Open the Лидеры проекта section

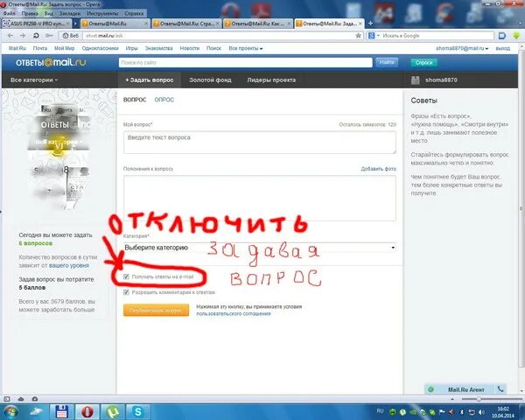tap(271, 80)
